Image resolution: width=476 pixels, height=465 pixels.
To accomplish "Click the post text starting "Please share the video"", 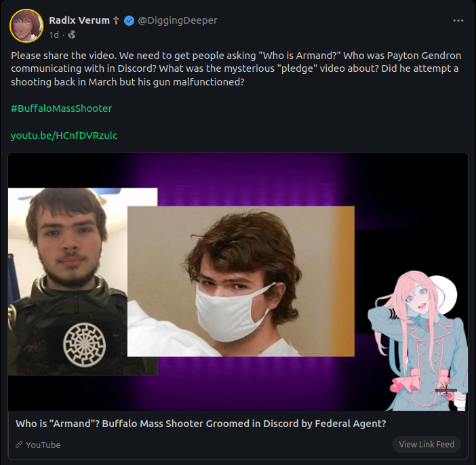I will click(x=236, y=68).
